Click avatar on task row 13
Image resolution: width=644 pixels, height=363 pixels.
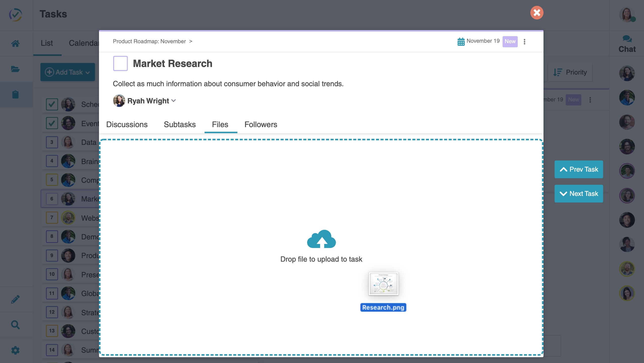[x=68, y=331]
